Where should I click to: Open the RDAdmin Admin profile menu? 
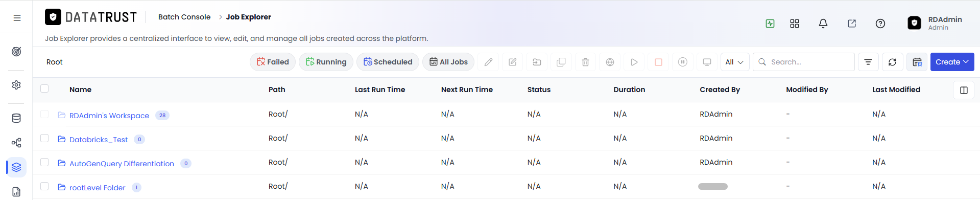(935, 23)
